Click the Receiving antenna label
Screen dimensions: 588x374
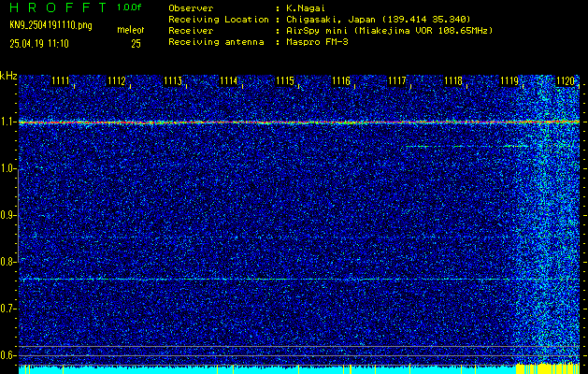click(216, 42)
